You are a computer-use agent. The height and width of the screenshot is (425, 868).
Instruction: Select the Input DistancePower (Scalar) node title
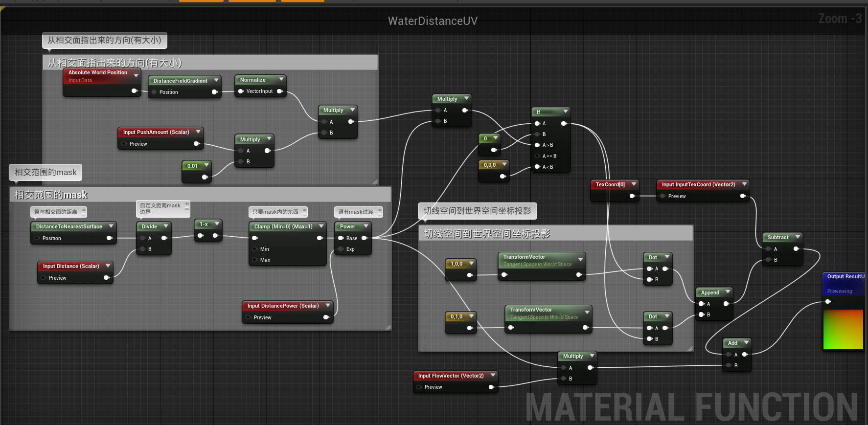pyautogui.click(x=283, y=306)
